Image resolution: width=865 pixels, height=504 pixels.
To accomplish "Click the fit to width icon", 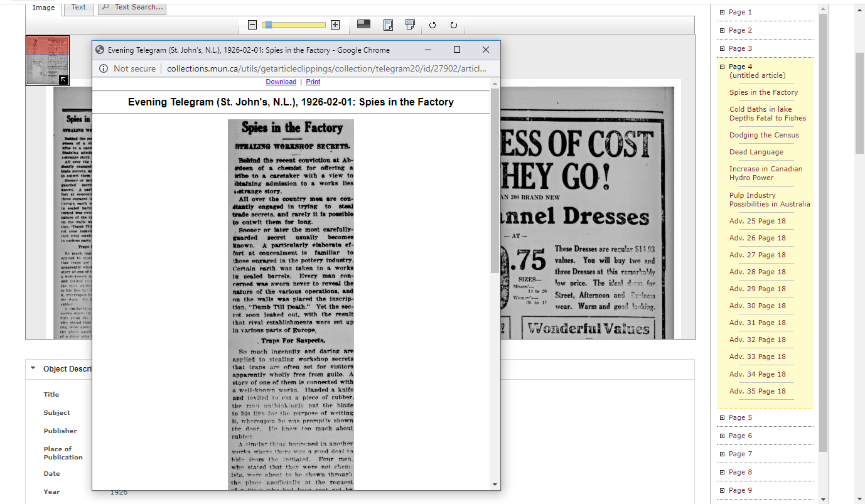I will [x=410, y=24].
